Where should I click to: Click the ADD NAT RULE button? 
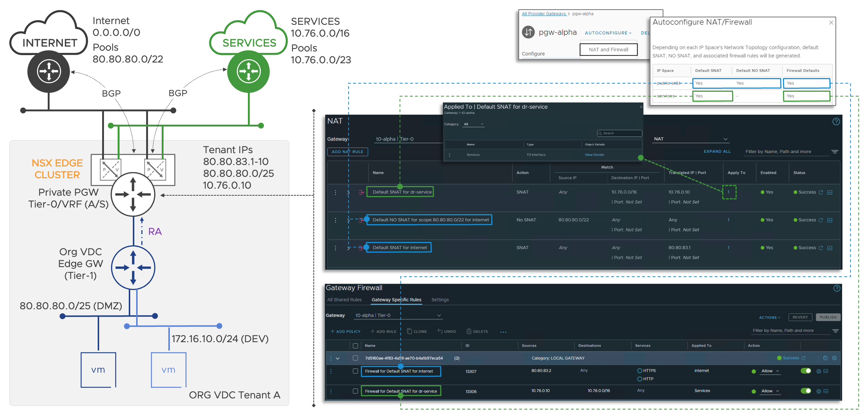(347, 152)
